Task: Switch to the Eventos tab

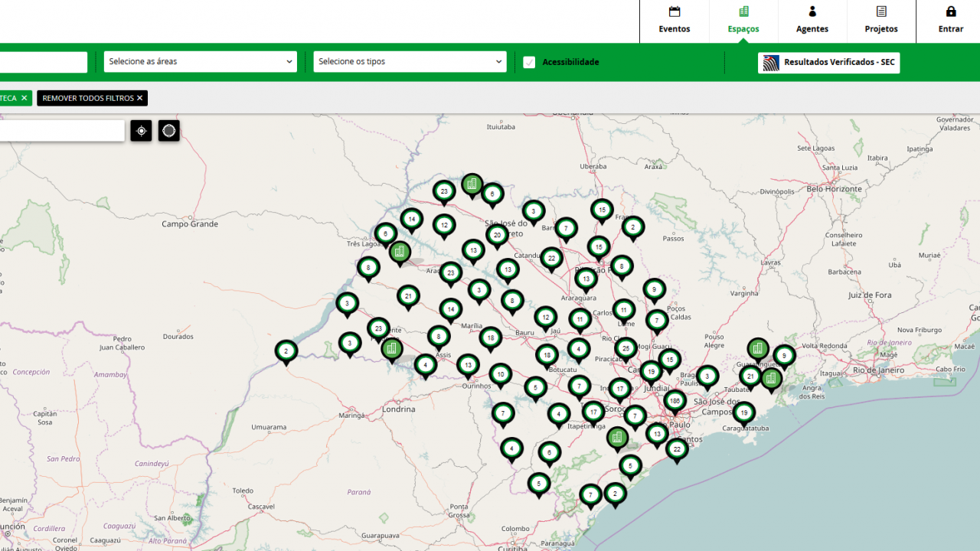Action: [675, 21]
